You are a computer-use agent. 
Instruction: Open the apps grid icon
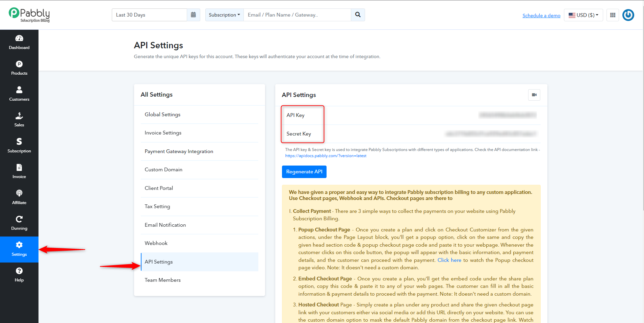(613, 15)
